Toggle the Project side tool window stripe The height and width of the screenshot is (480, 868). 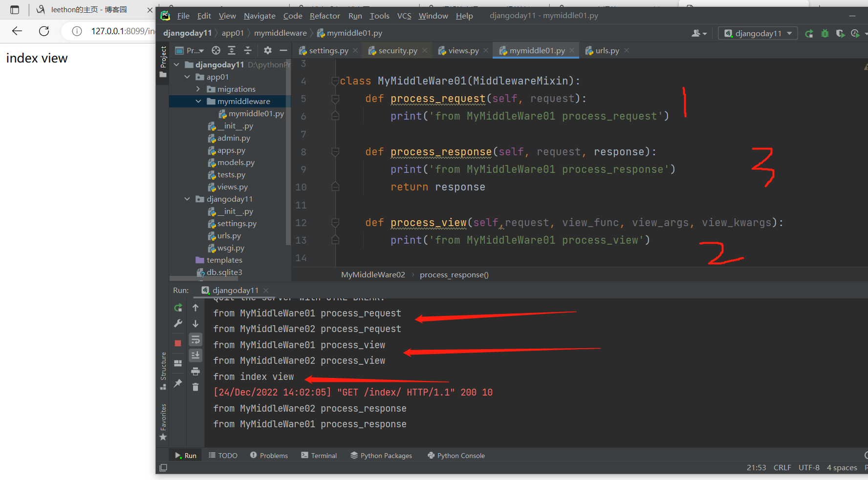click(x=163, y=62)
